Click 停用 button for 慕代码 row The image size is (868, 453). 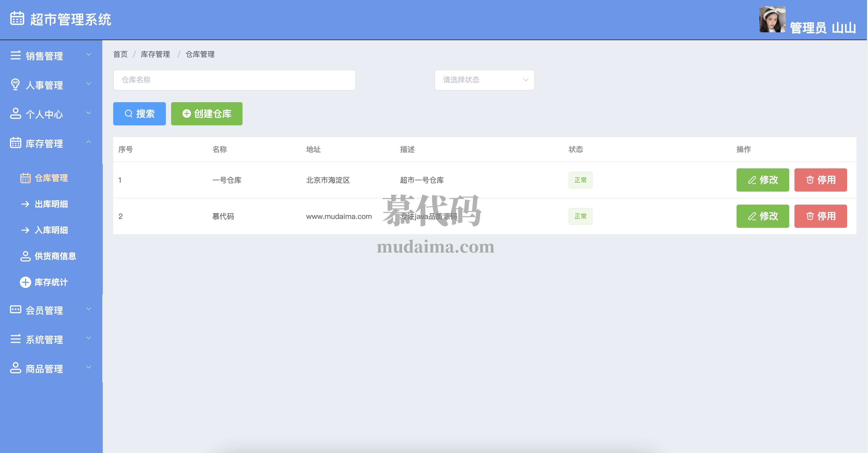click(x=820, y=216)
